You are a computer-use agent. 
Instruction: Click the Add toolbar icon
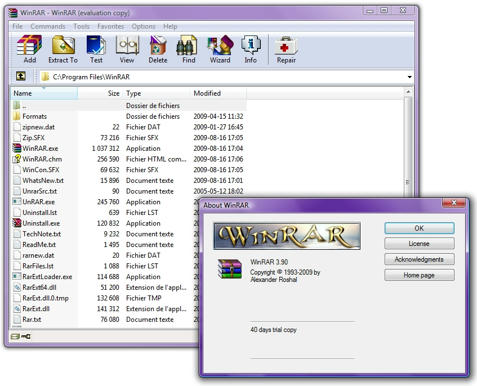30,45
